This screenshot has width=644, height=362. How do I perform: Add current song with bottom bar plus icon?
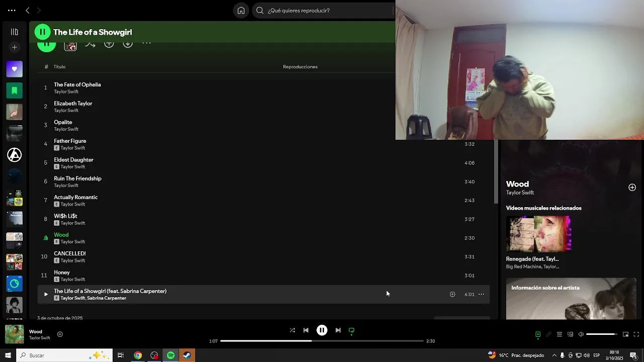tap(60, 334)
